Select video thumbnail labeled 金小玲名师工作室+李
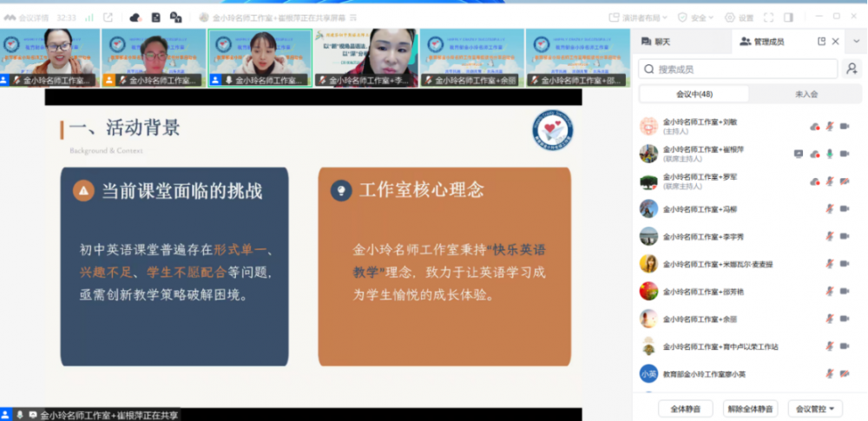Image resolution: width=868 pixels, height=421 pixels. click(x=366, y=58)
